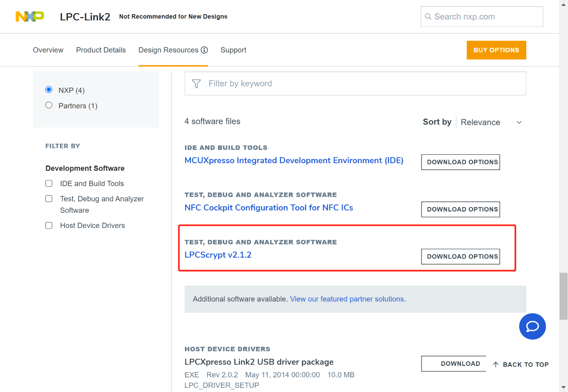
Task: Open Download Options for LPCScrypt v2.1.2
Action: click(461, 257)
